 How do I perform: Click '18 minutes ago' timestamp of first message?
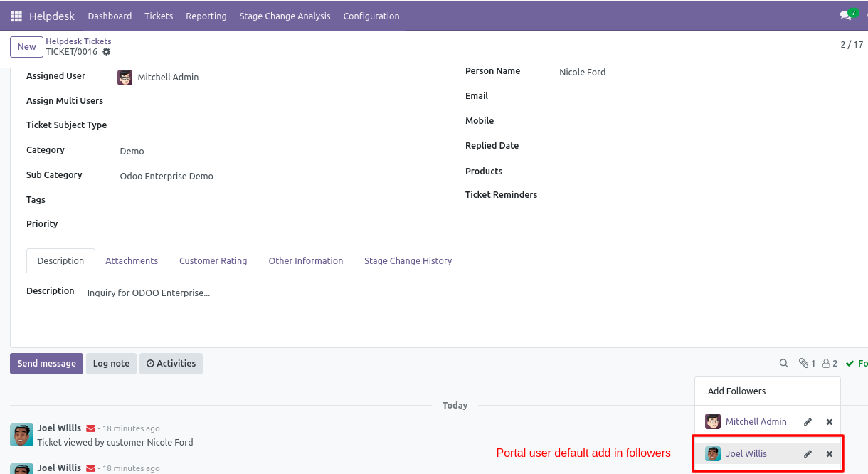pos(131,429)
